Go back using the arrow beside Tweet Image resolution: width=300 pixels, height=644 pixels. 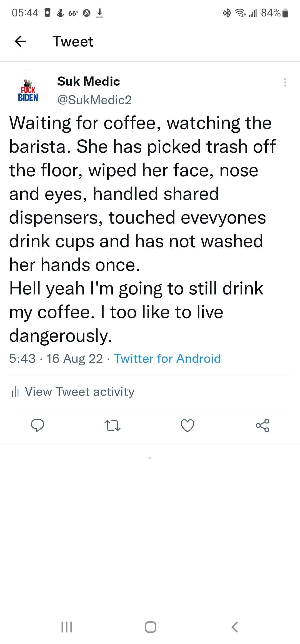21,42
